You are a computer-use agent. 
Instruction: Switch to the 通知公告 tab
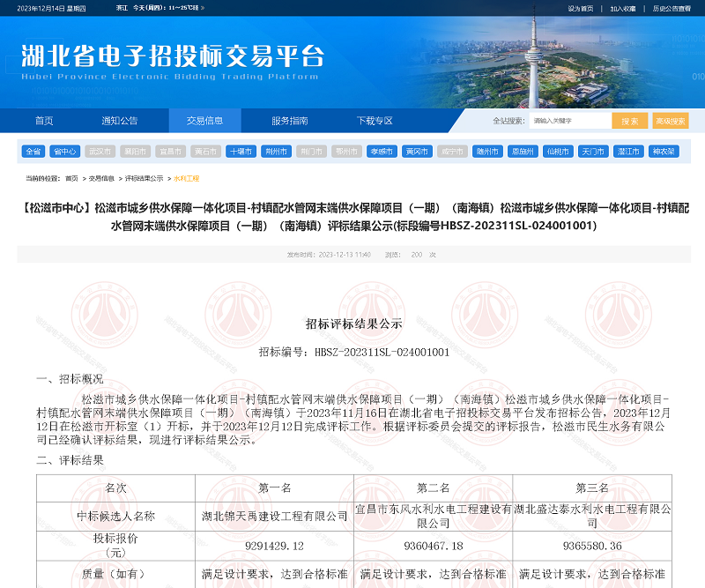click(119, 120)
